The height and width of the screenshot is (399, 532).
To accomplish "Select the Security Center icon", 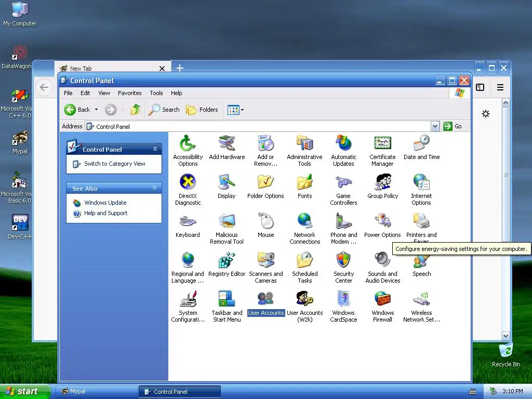I will click(343, 268).
